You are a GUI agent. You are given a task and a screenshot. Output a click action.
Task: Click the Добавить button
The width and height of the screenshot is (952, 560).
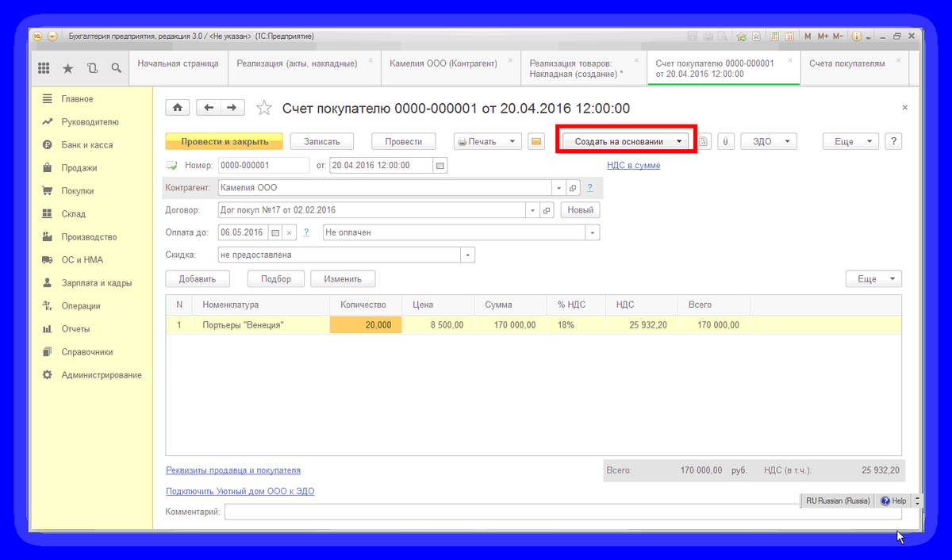[x=198, y=279]
